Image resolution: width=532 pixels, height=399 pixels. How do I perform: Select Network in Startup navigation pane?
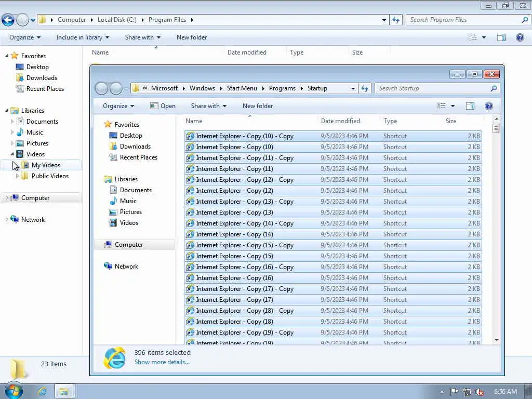[126, 267]
